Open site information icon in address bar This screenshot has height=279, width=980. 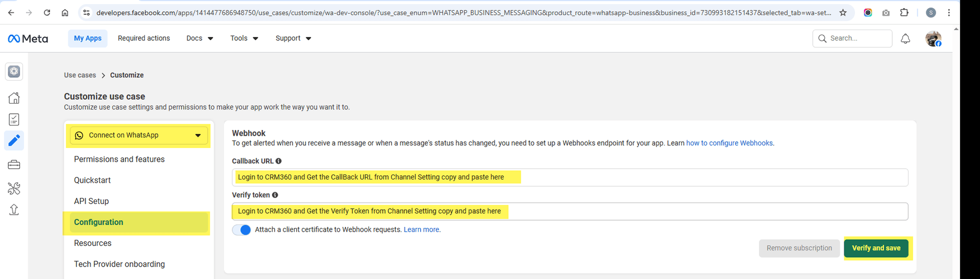(x=86, y=13)
